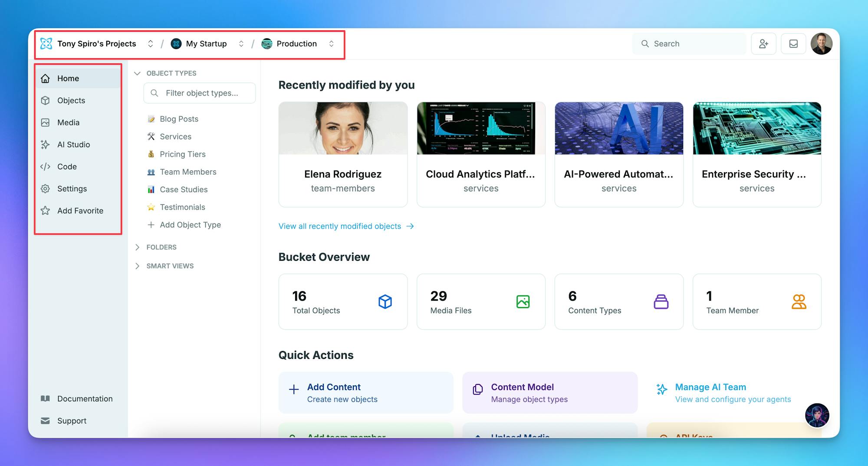Image resolution: width=868 pixels, height=466 pixels.
Task: Go to Settings in sidebar
Action: point(72,189)
